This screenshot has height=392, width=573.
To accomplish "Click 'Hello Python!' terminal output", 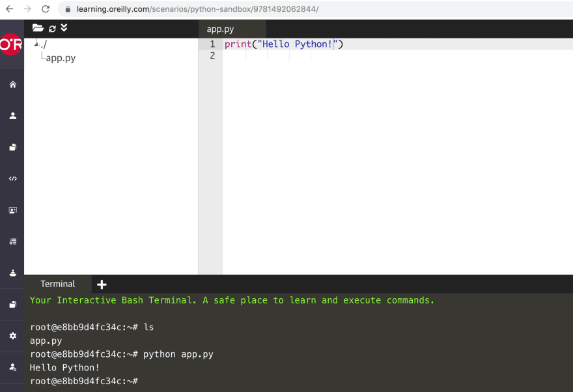I will (x=64, y=367).
